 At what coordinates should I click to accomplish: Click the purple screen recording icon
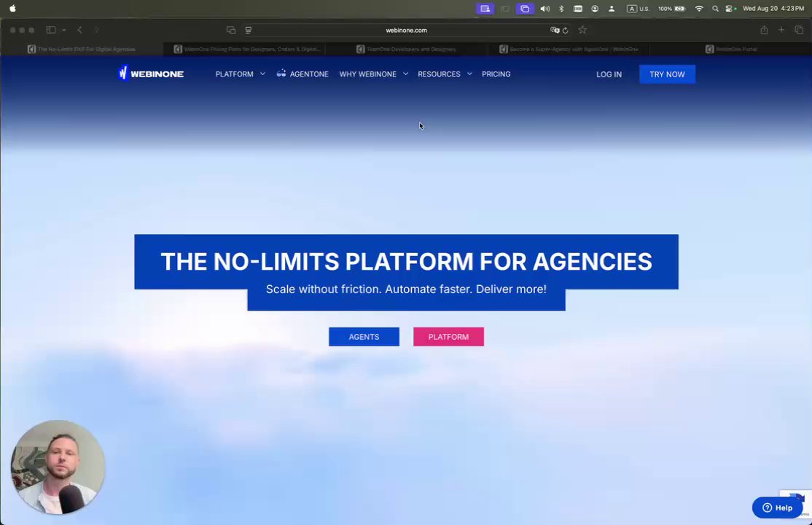point(485,8)
